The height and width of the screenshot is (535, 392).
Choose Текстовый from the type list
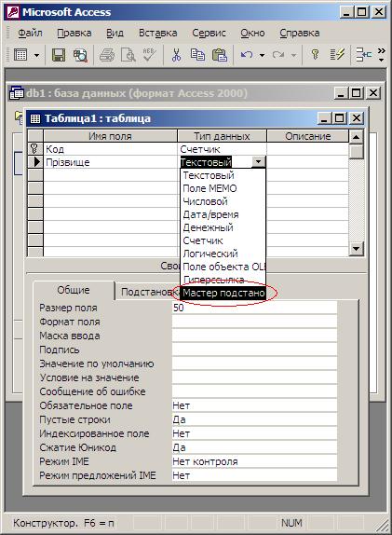point(223,175)
